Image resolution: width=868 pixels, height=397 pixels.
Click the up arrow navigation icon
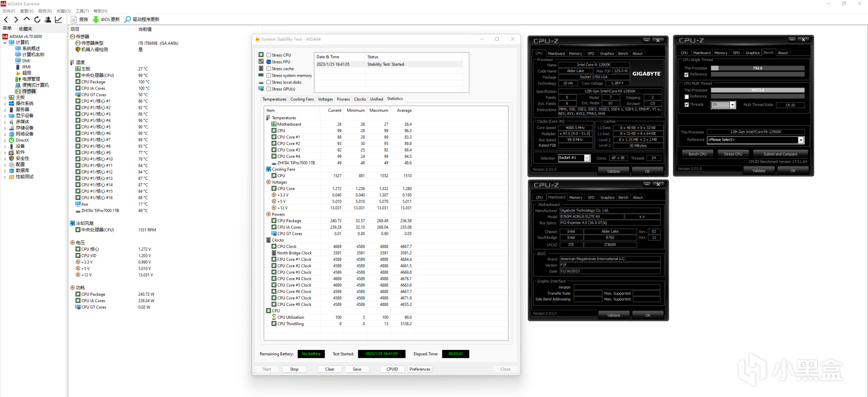(26, 19)
